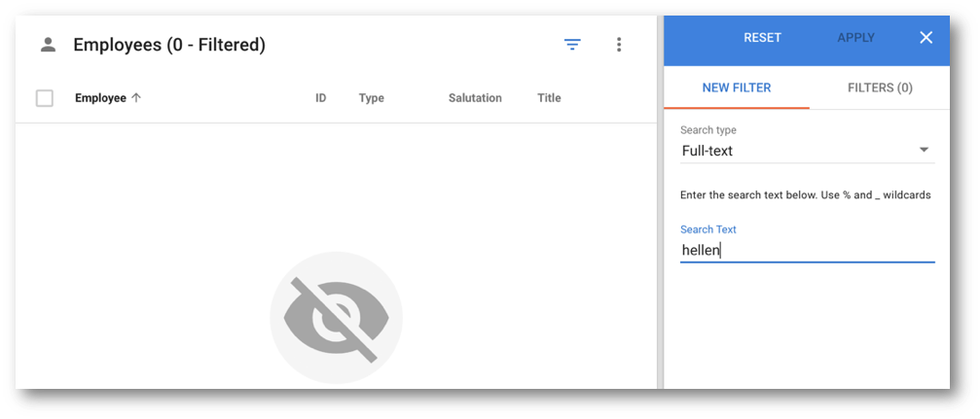980x419 pixels.
Task: Sort by the ID column header
Action: tap(320, 98)
